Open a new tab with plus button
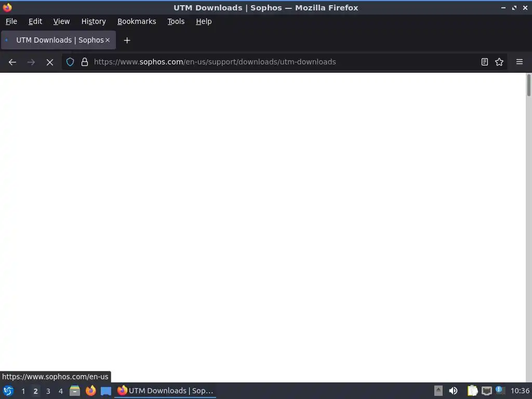532x399 pixels. [127, 41]
